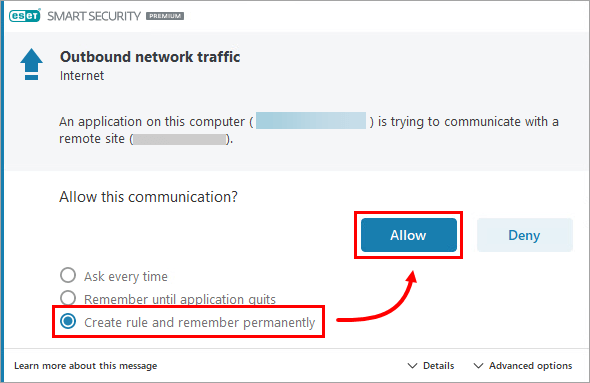Click the 'Create rule and remember permanently' label text
Screen dimensions: 590x383
[x=199, y=322]
